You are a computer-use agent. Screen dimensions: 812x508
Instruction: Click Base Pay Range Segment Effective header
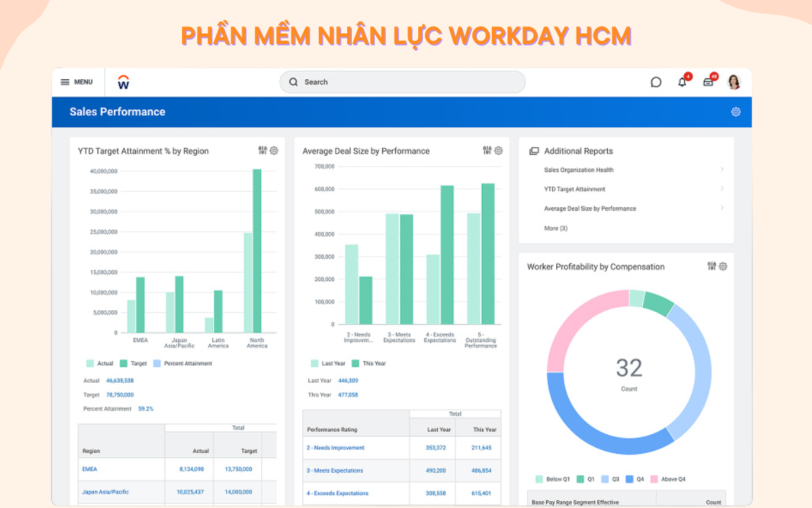(574, 503)
